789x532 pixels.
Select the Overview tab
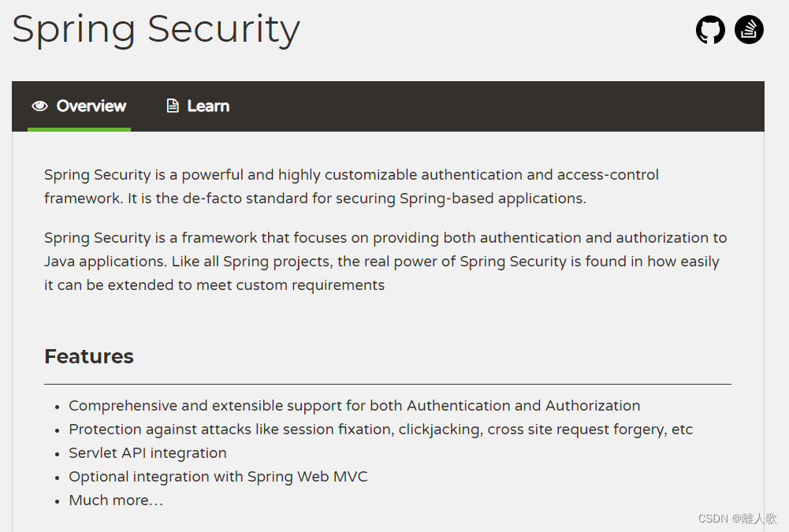[x=79, y=106]
